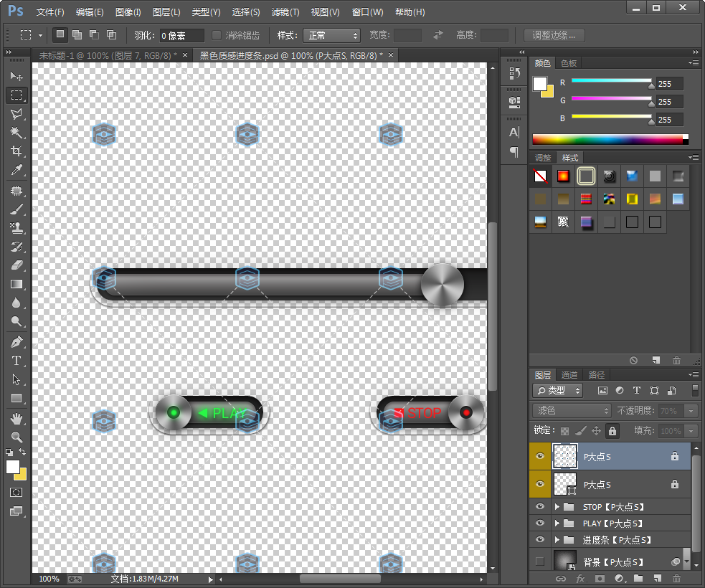
Task: Click the trash icon in Layers panel
Action: pos(676,578)
